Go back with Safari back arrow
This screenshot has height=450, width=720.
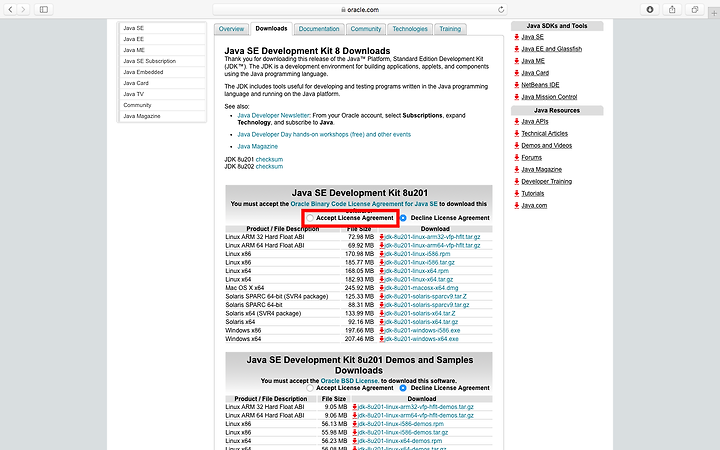click(x=10, y=9)
